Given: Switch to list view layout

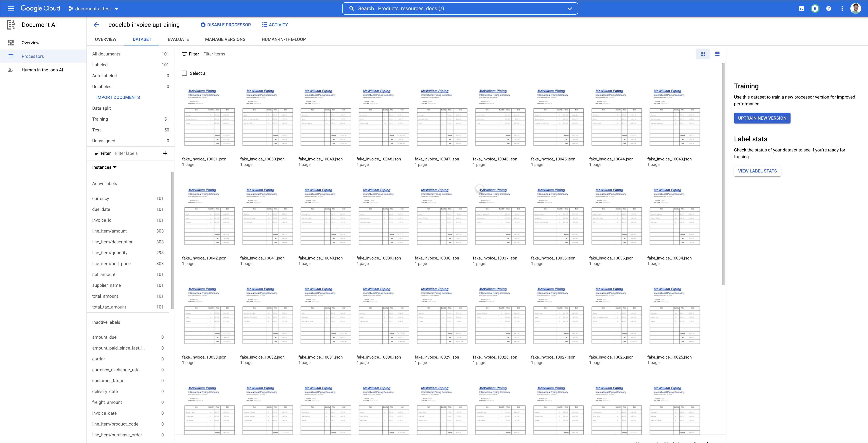Looking at the screenshot, I should pyautogui.click(x=717, y=54).
